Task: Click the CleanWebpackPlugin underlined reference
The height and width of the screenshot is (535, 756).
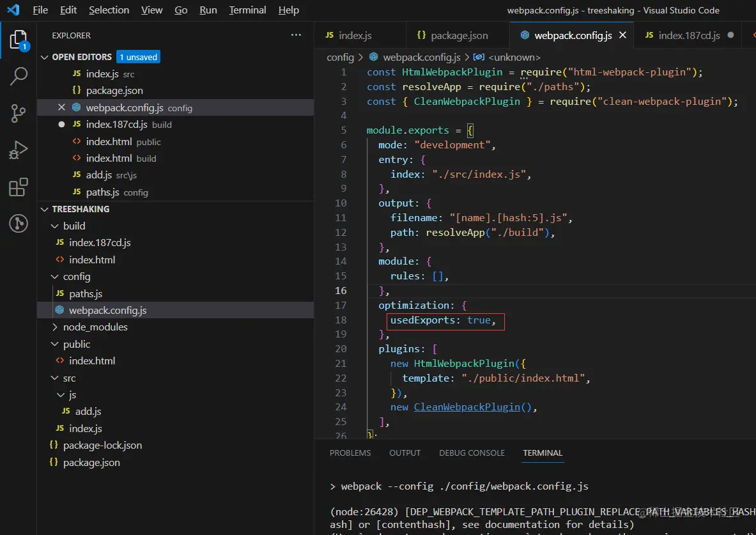Action: (467, 407)
